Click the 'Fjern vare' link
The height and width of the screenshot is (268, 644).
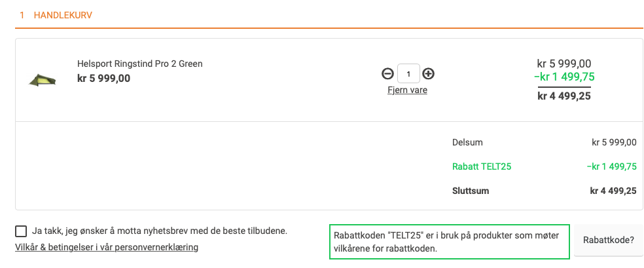(x=407, y=90)
